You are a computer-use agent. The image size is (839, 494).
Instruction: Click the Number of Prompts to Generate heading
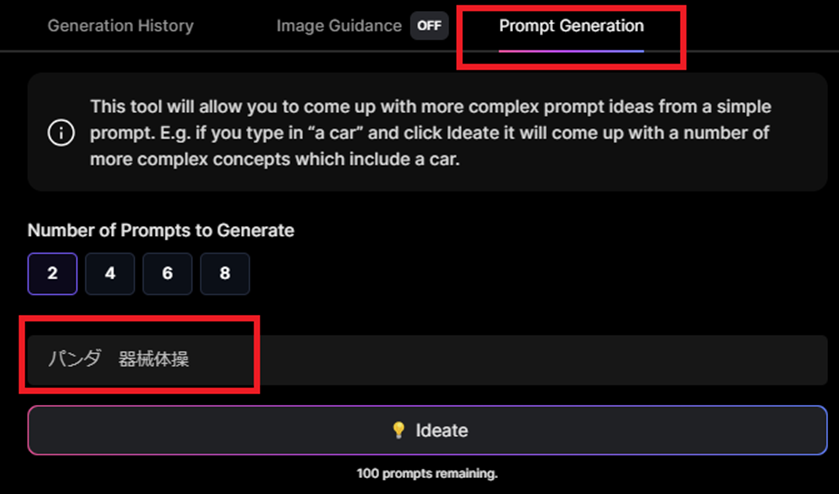[x=161, y=230]
